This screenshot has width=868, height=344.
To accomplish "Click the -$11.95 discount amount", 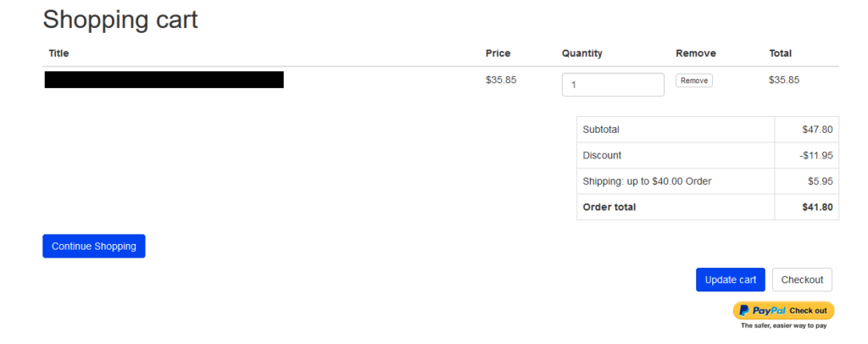I will [816, 155].
